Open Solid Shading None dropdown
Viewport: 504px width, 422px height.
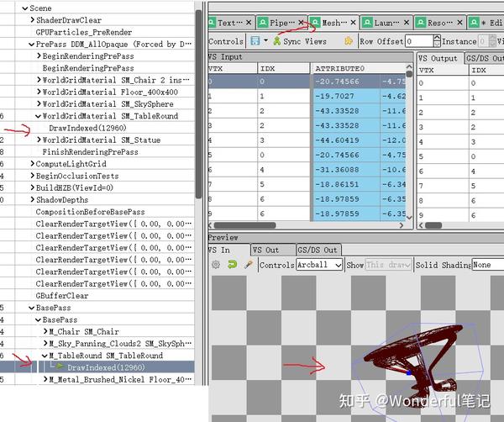487,265
